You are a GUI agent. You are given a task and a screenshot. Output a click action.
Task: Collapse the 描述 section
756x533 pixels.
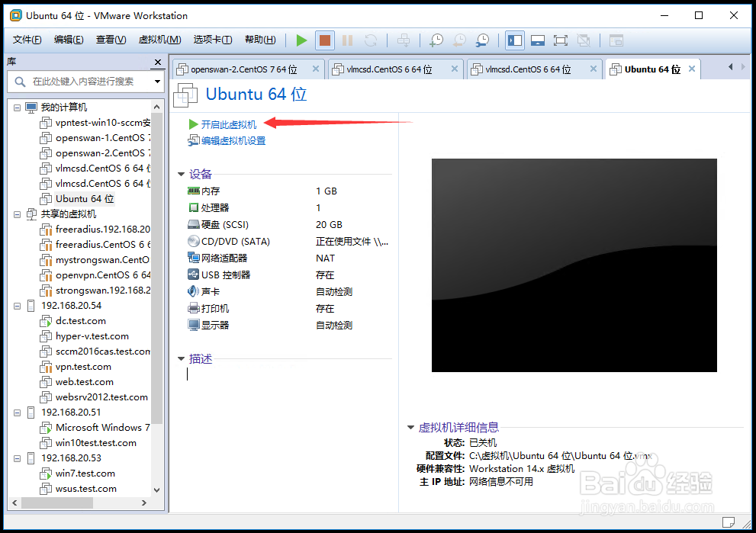click(182, 358)
